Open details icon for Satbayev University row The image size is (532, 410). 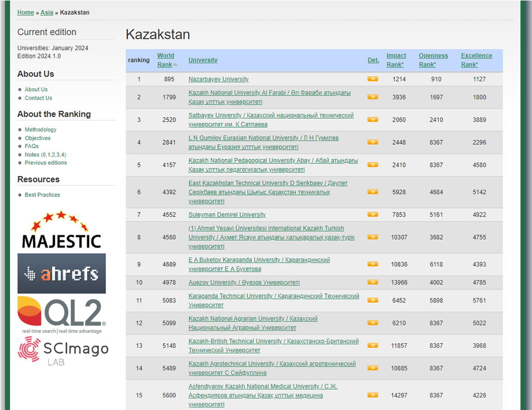click(372, 120)
